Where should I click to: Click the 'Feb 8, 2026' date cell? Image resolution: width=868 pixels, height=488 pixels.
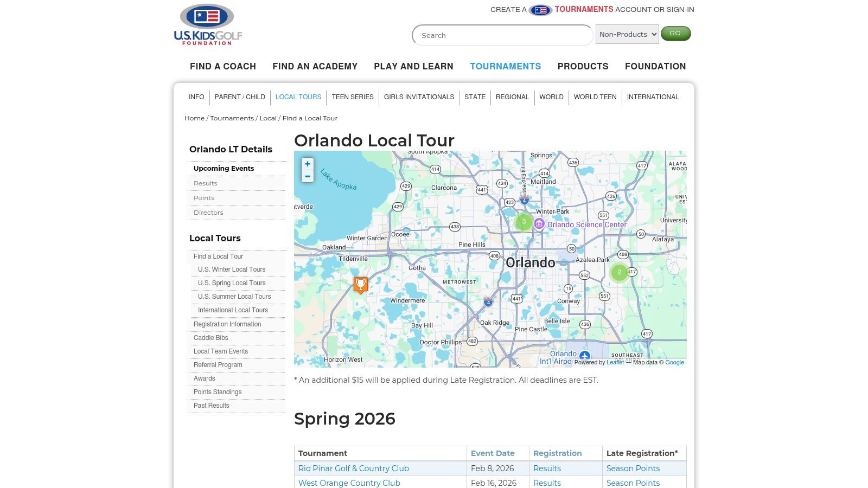(x=497, y=468)
